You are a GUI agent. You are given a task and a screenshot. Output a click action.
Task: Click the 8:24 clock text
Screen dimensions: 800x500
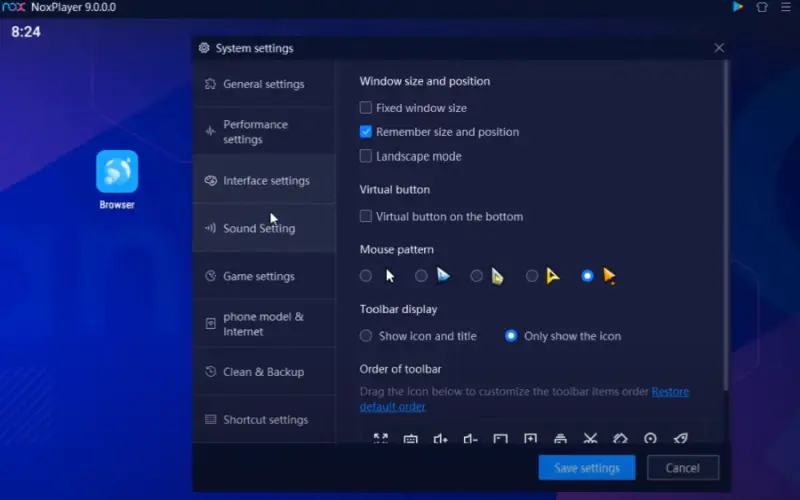pyautogui.click(x=26, y=32)
